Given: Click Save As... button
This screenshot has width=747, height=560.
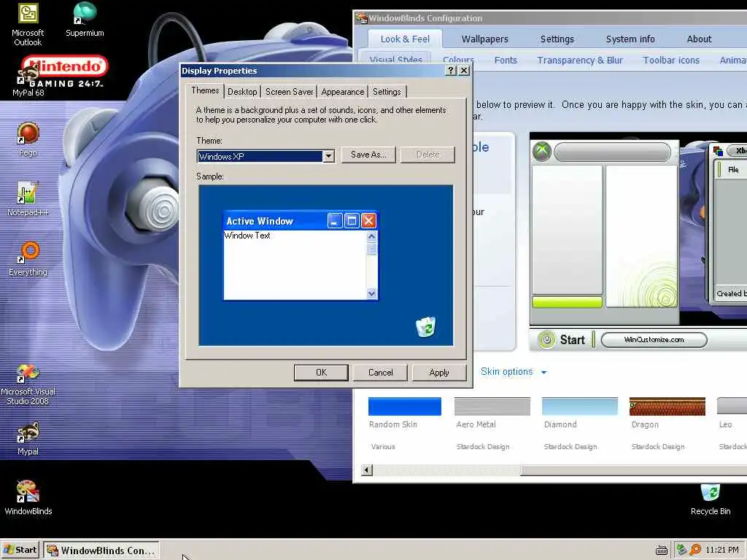Looking at the screenshot, I should click(368, 155).
